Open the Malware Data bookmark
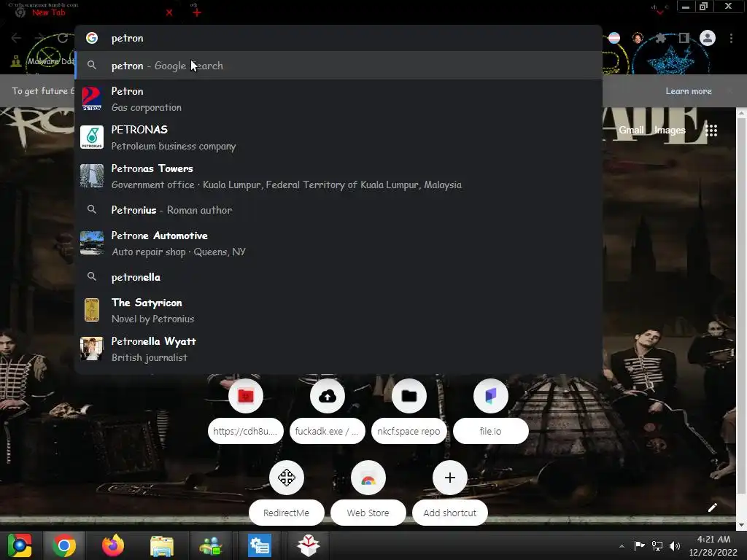This screenshot has height=560, width=747. click(x=44, y=61)
